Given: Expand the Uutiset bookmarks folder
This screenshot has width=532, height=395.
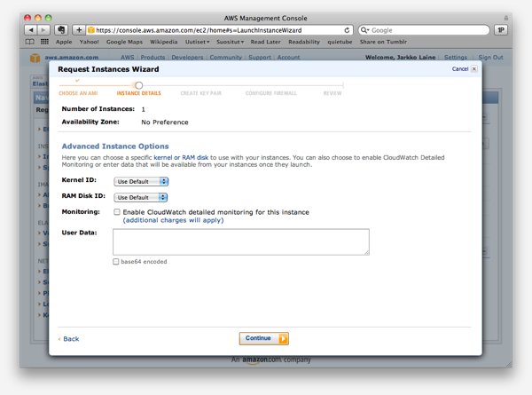Looking at the screenshot, I should point(208,42).
